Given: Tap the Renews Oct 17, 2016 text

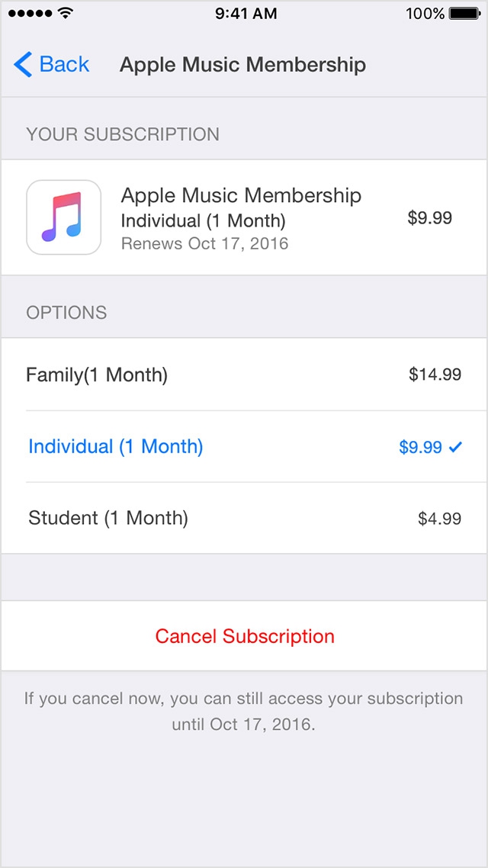Looking at the screenshot, I should click(204, 244).
